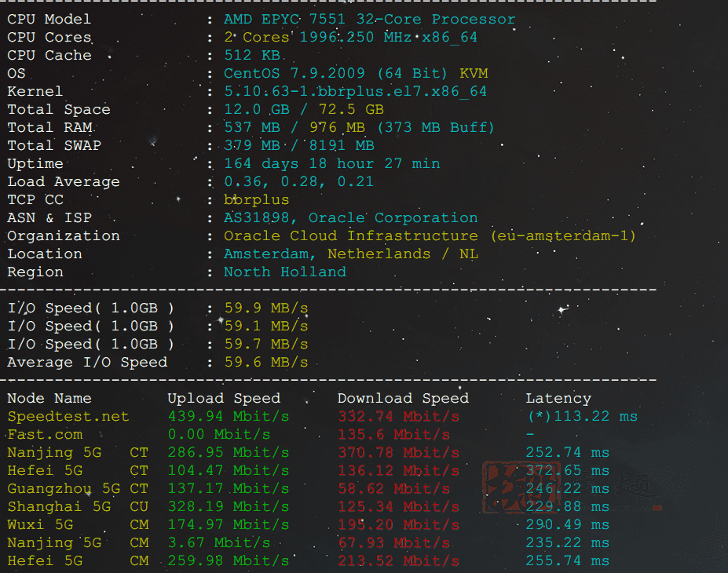The width and height of the screenshot is (728, 573).
Task: Click the 'Latency' column header
Action: (558, 399)
